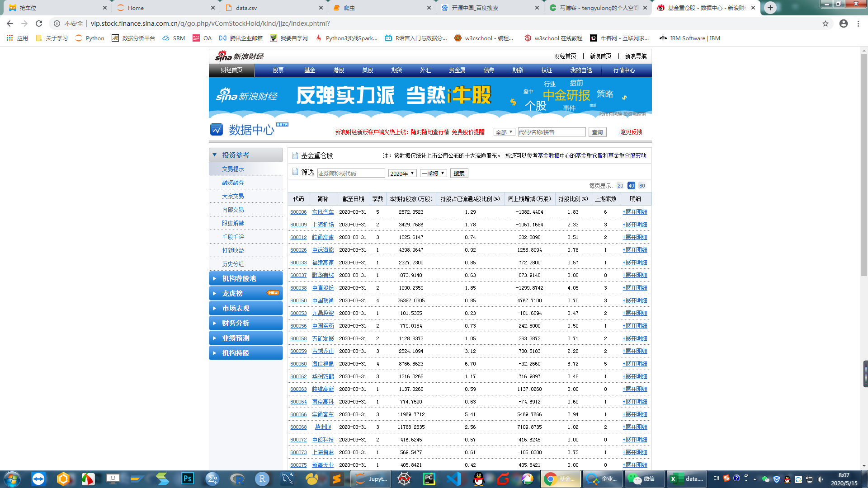Close the 爬虫 browser tab
The width and height of the screenshot is (868, 488).
pos(429,8)
